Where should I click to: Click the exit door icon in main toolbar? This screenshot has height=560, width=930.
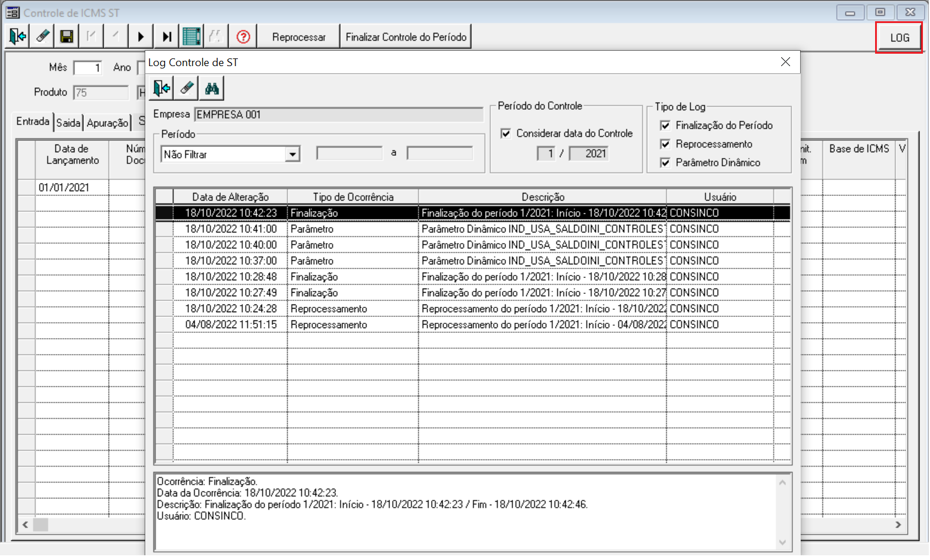click(18, 37)
